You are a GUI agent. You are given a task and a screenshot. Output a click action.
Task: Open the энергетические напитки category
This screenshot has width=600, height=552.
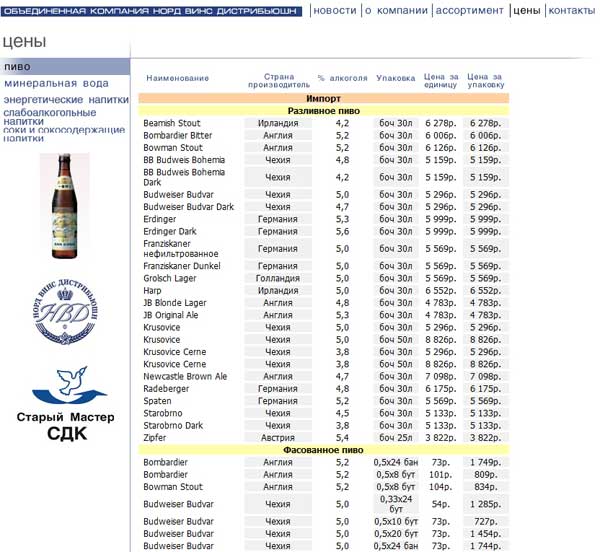coord(66,99)
